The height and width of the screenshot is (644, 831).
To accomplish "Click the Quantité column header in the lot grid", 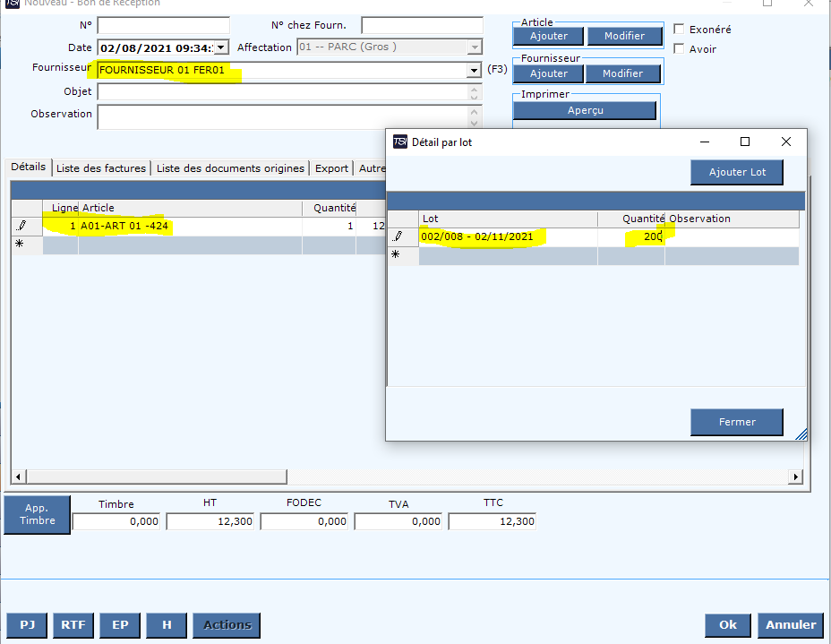I will 631,219.
